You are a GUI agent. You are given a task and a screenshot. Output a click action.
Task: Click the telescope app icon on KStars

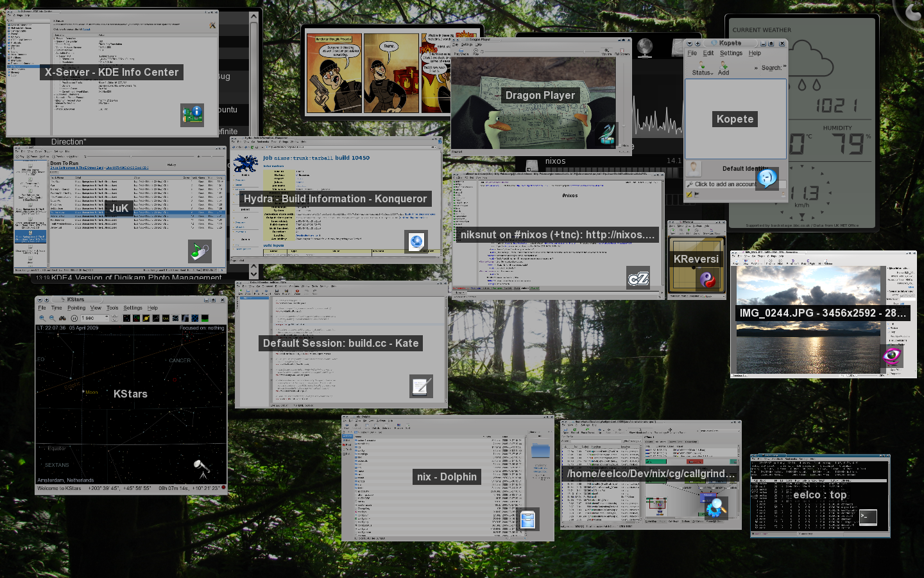point(201,468)
